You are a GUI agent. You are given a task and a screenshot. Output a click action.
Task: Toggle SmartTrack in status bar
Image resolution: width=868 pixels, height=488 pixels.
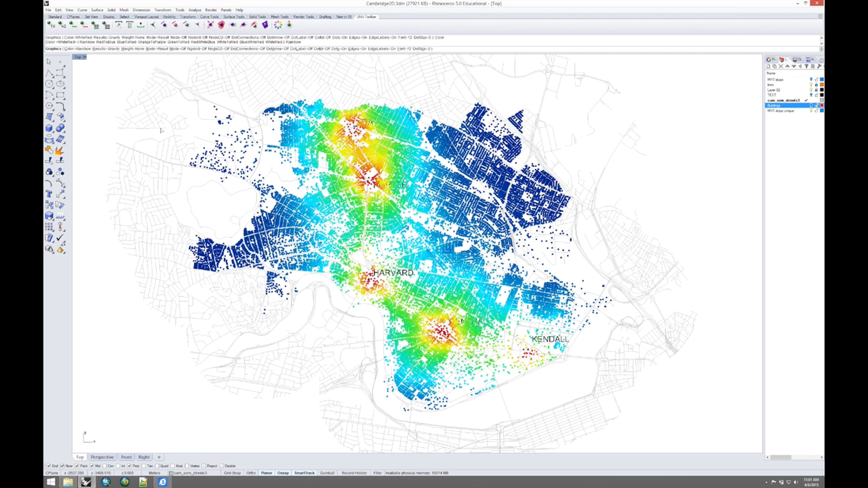pyautogui.click(x=305, y=473)
